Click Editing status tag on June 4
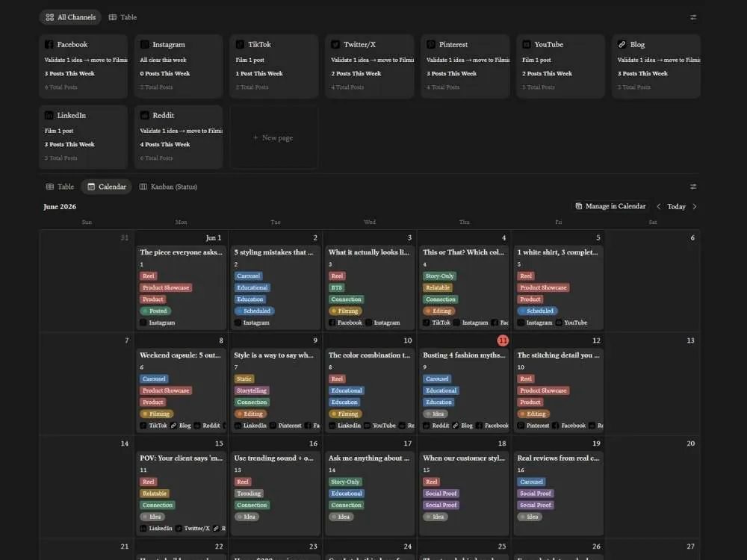 pyautogui.click(x=439, y=311)
